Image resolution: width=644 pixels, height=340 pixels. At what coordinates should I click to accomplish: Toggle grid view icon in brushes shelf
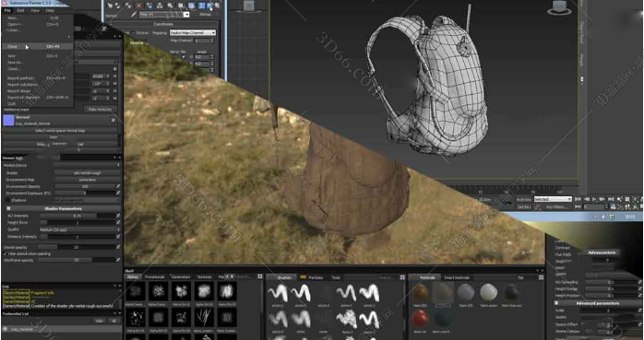(x=402, y=277)
